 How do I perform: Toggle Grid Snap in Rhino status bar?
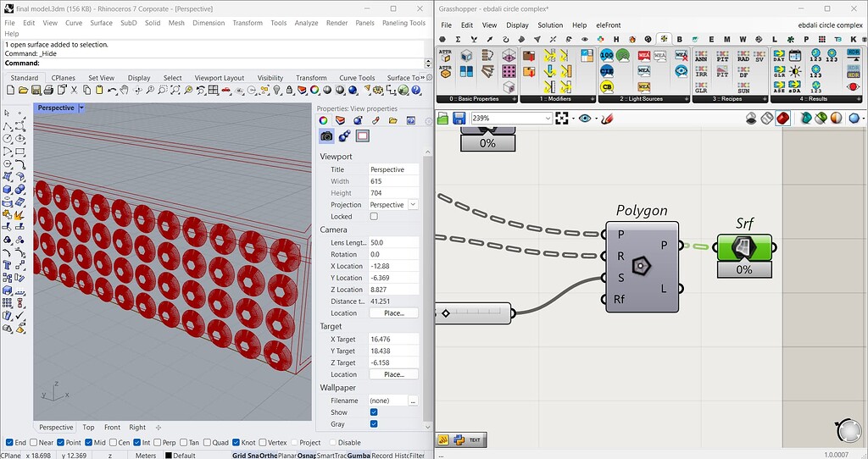pyautogui.click(x=246, y=455)
